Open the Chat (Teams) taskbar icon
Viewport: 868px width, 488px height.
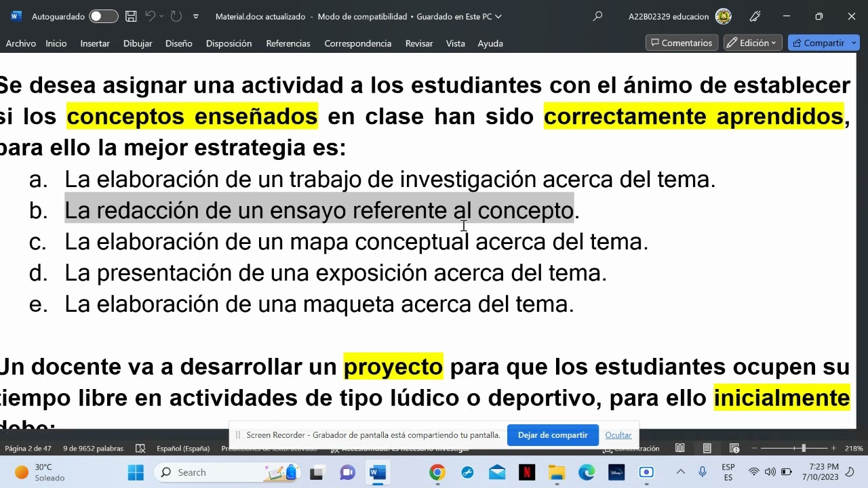click(347, 472)
